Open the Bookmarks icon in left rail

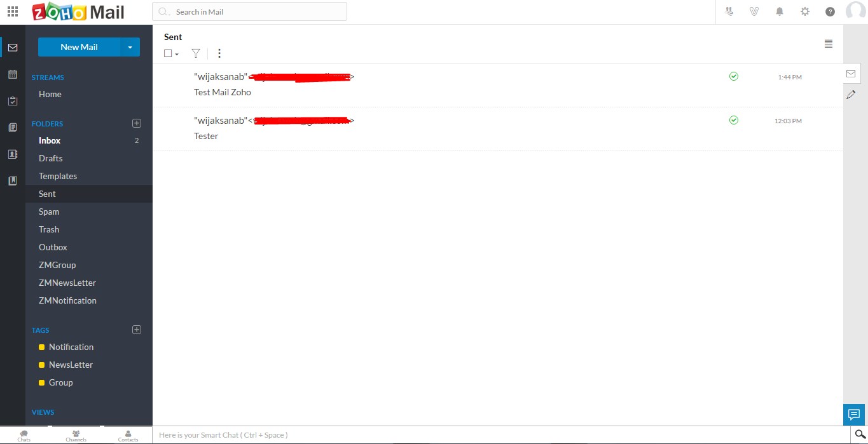point(13,181)
